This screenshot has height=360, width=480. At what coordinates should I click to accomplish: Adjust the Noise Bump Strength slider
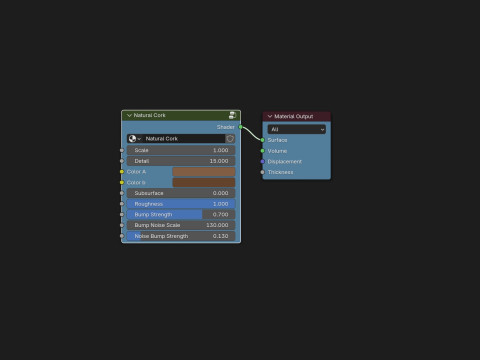point(181,236)
